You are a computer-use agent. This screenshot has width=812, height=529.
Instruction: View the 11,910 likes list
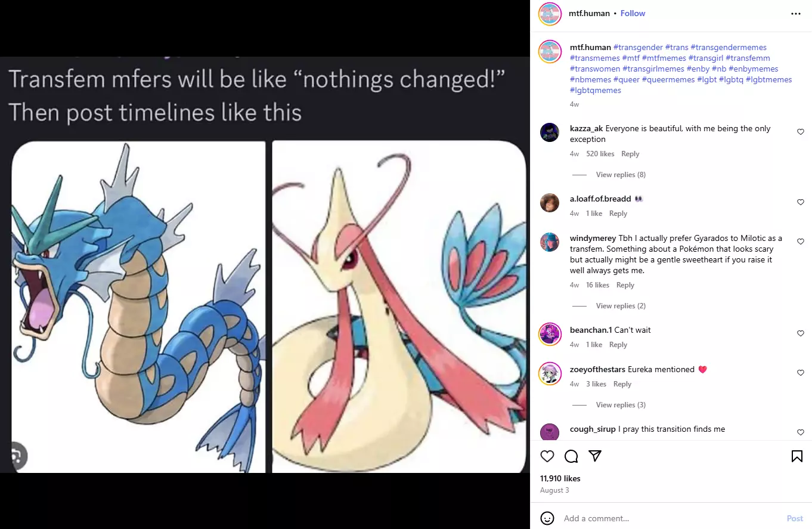point(560,478)
